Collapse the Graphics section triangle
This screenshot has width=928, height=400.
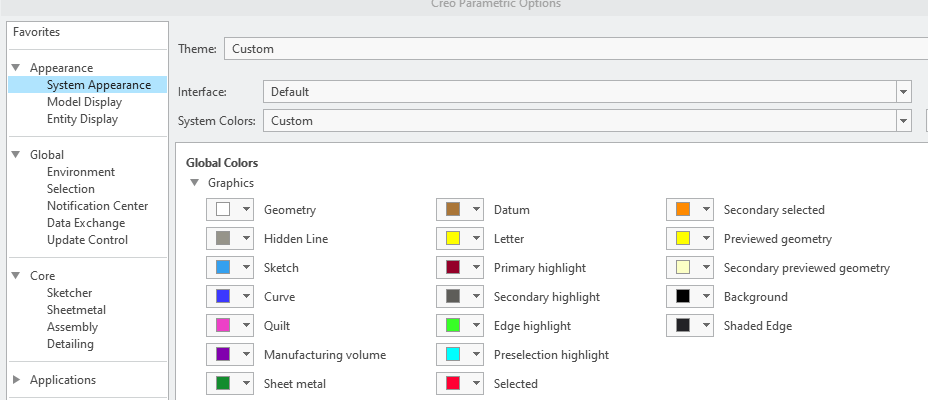pos(194,183)
